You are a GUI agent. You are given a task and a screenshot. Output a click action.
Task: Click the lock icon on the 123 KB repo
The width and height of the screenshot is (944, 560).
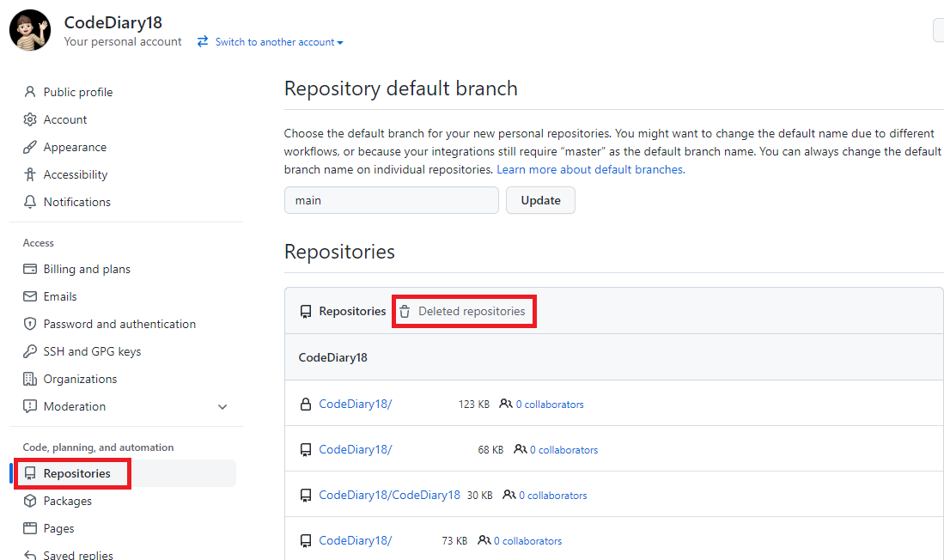(x=306, y=404)
